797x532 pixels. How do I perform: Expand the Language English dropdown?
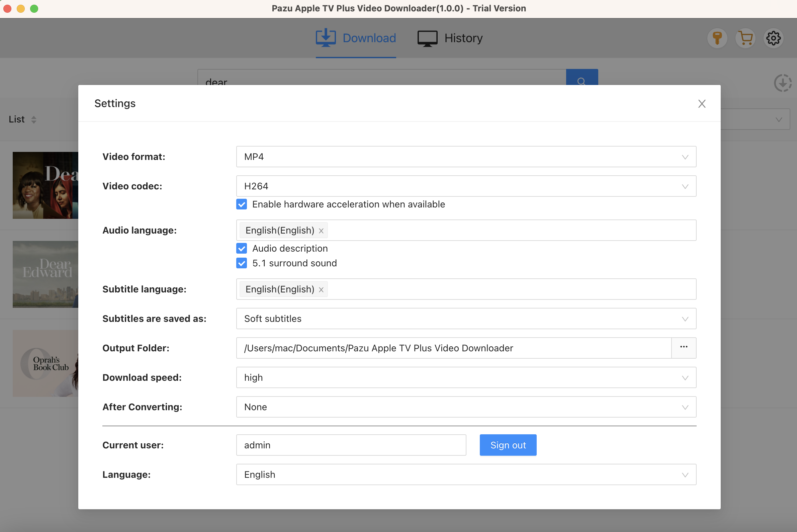(466, 474)
